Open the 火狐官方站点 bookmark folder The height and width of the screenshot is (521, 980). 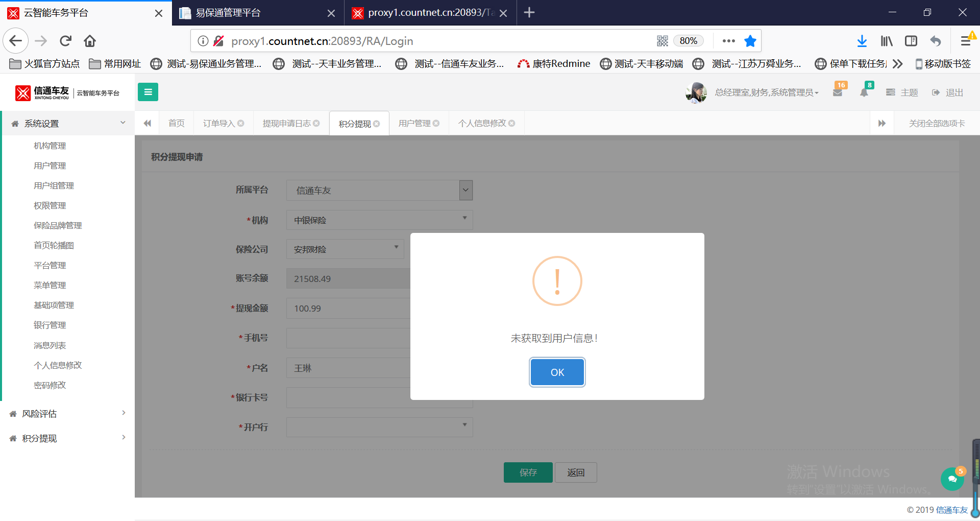tap(45, 64)
